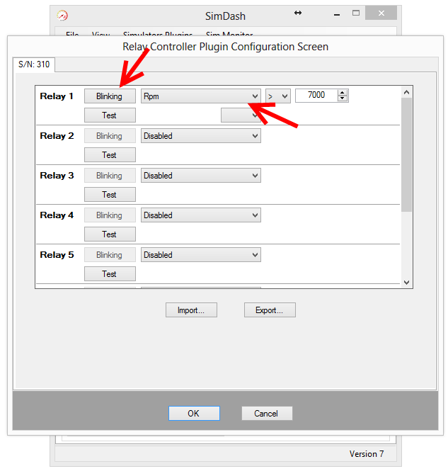
Task: Click the Export... button
Action: (x=270, y=310)
